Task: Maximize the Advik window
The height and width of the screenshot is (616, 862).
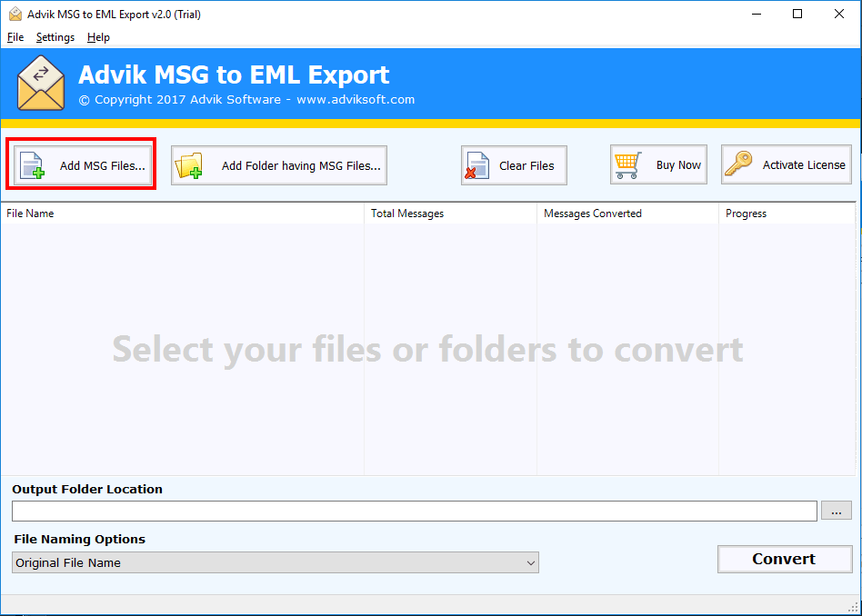Action: coord(797,14)
